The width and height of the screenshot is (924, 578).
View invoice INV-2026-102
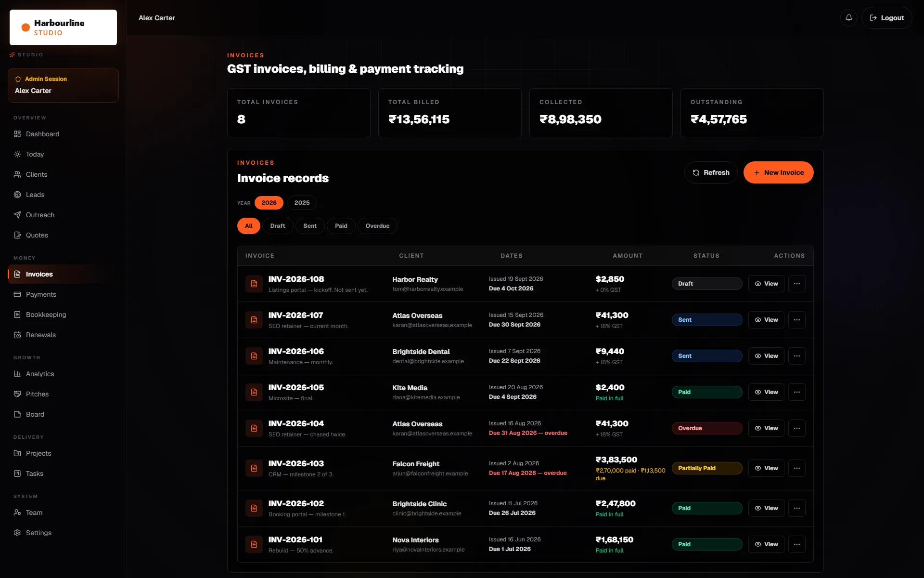point(766,508)
